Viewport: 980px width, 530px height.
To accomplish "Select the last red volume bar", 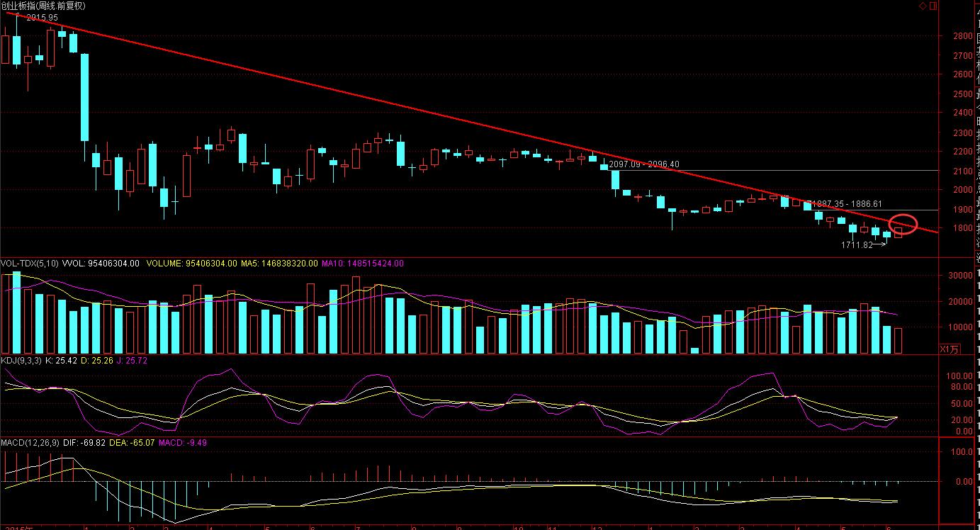I will (898, 341).
